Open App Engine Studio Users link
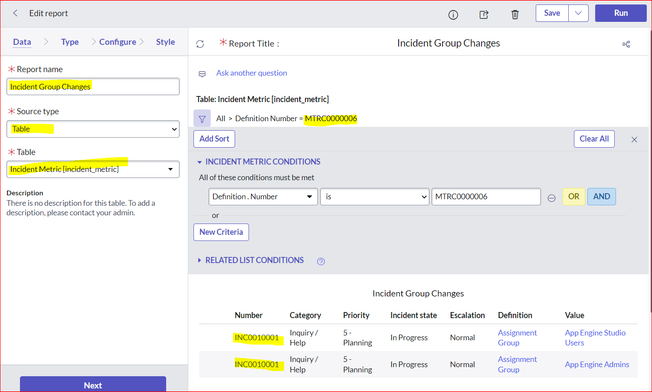Viewport: 652px width, 392px height. [595, 338]
